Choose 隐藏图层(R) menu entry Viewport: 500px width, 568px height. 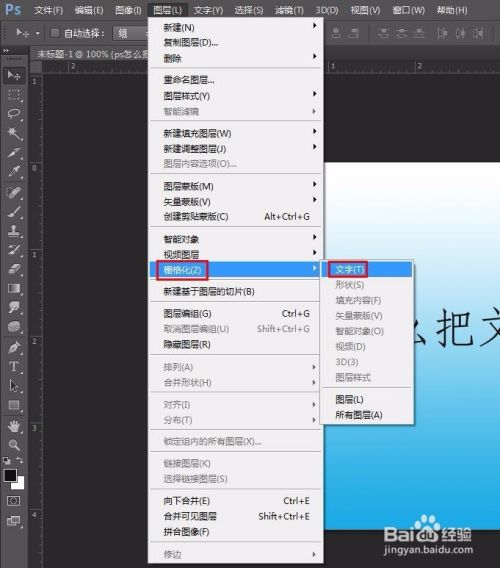[x=236, y=344]
